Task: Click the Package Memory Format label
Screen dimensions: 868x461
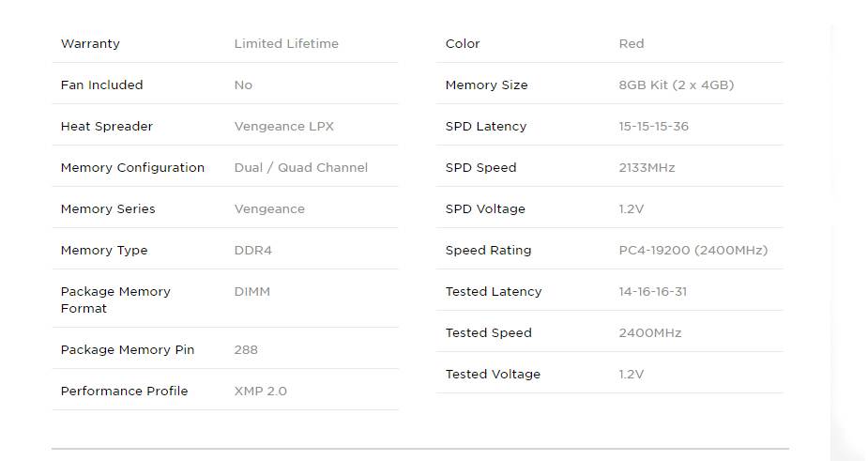Action: 115,300
